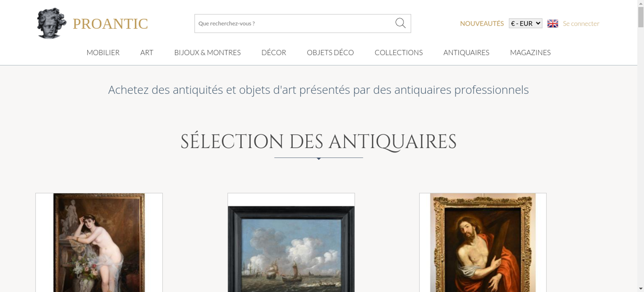Open the MAGAZINES menu
The image size is (644, 292).
tap(530, 52)
